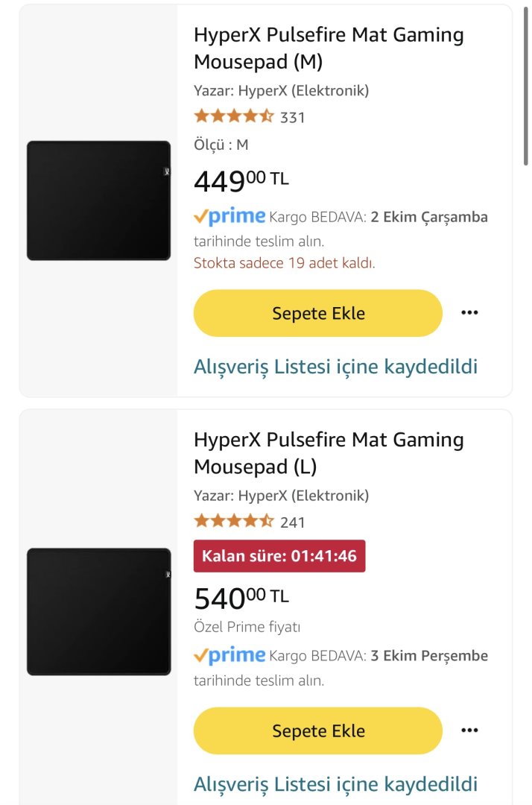532x805 pixels.
Task: Click the 540,00 TL price
Action: [x=241, y=597]
